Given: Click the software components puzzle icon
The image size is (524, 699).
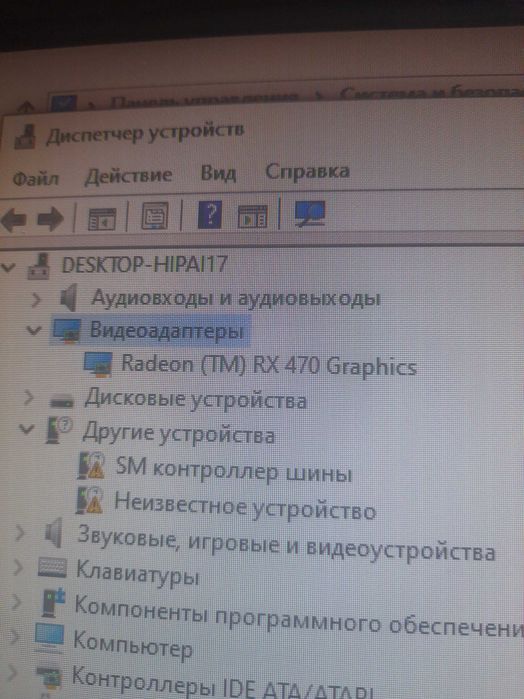Looking at the screenshot, I should tap(53, 602).
